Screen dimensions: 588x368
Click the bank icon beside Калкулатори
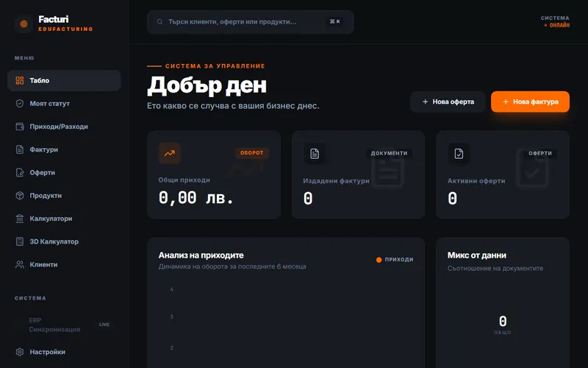point(20,219)
